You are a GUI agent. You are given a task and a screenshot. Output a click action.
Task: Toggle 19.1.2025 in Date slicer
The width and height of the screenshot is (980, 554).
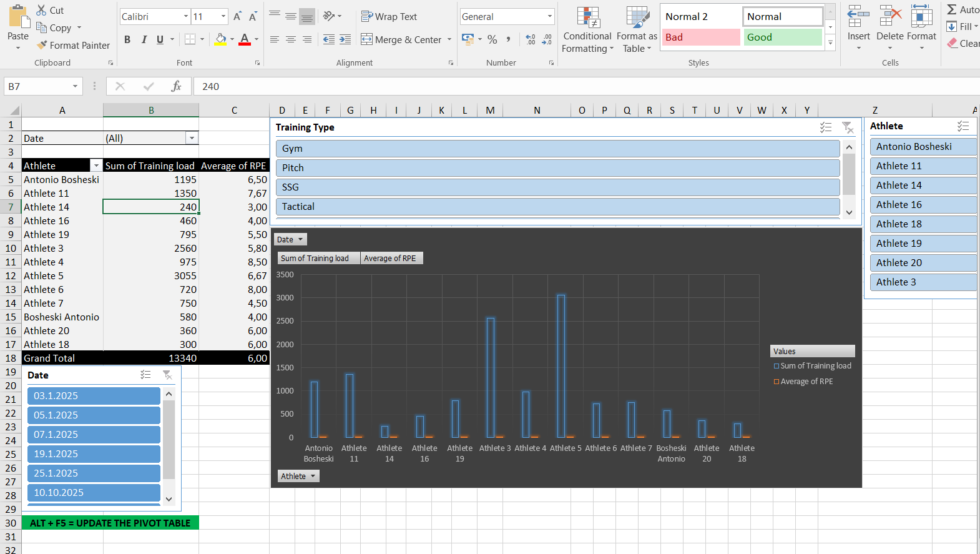[x=94, y=453]
